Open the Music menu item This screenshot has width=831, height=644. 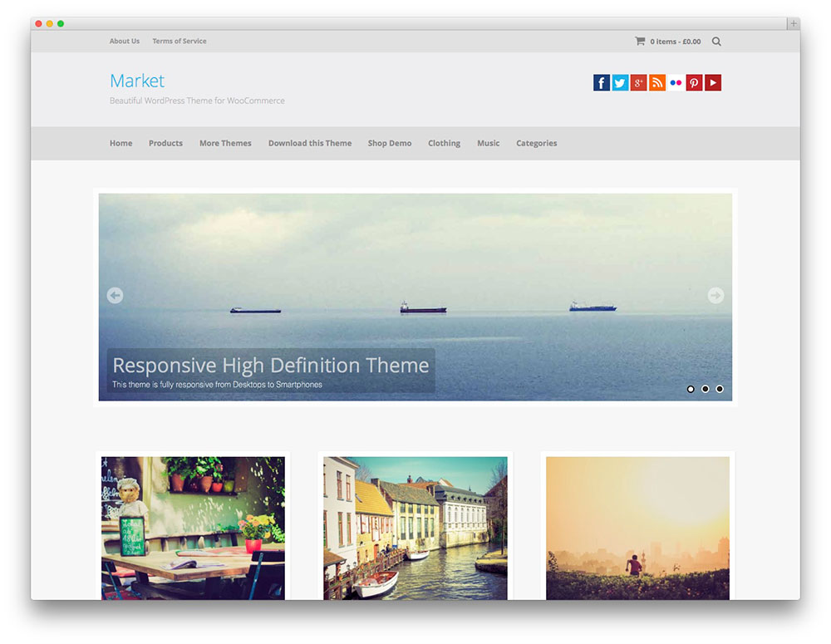(488, 143)
